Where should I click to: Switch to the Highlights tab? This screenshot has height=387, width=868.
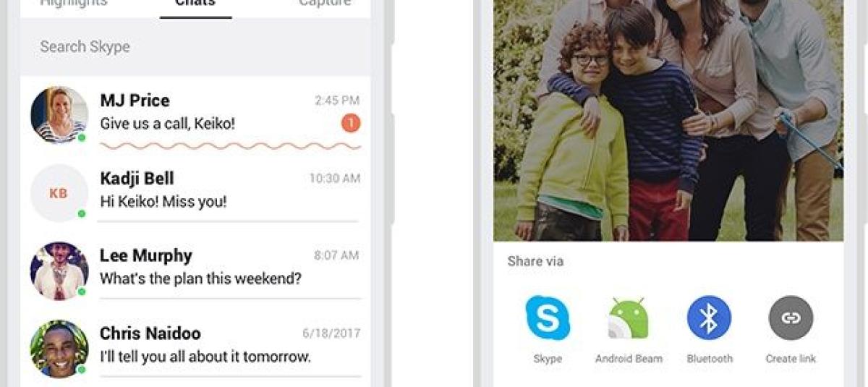pyautogui.click(x=73, y=4)
